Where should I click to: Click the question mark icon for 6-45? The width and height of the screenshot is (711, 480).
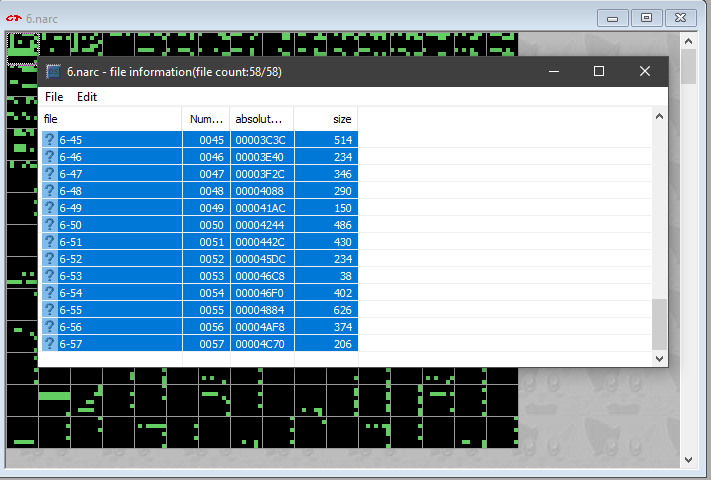tap(50, 140)
